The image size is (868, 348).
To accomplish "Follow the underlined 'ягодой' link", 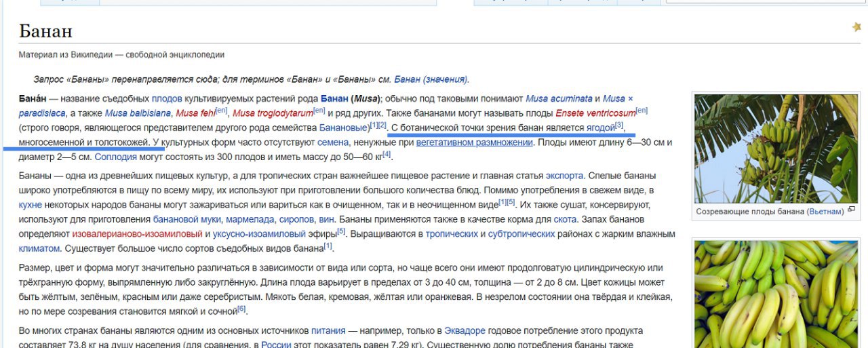I will tap(600, 127).
